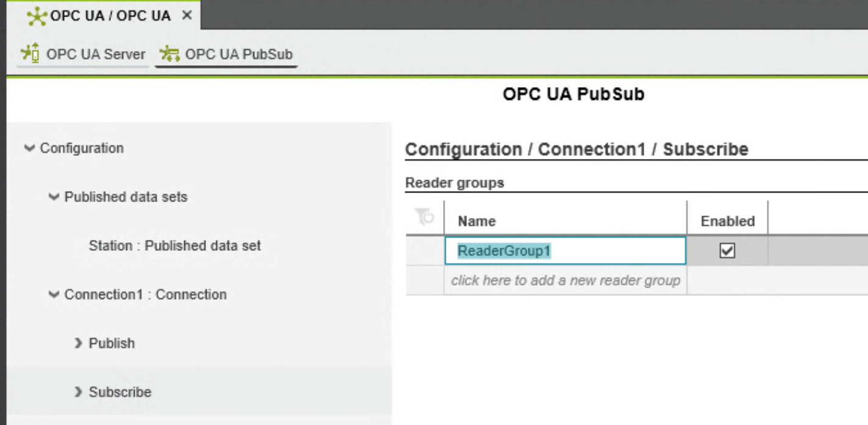Collapse the Published data sets node
This screenshot has width=868, height=425.
[x=54, y=197]
